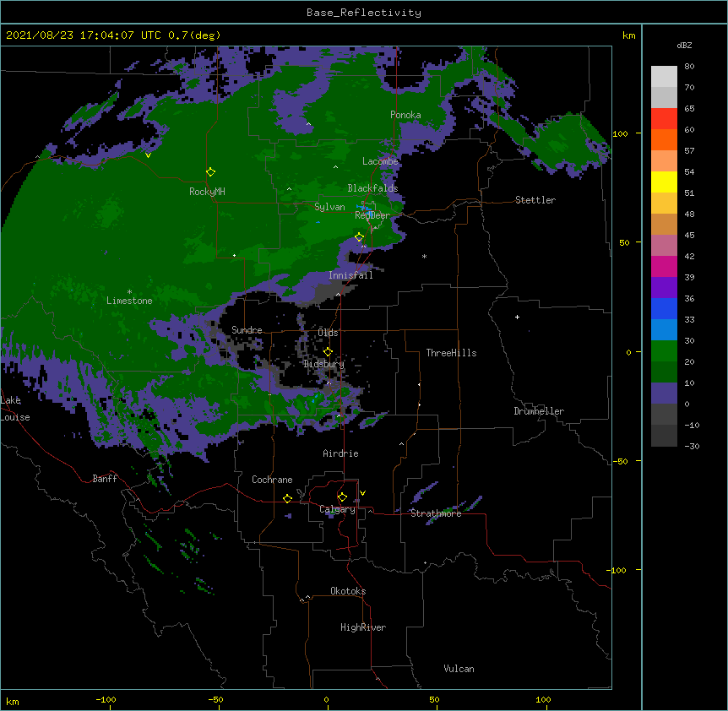Click the Drumheller label

[x=539, y=411]
